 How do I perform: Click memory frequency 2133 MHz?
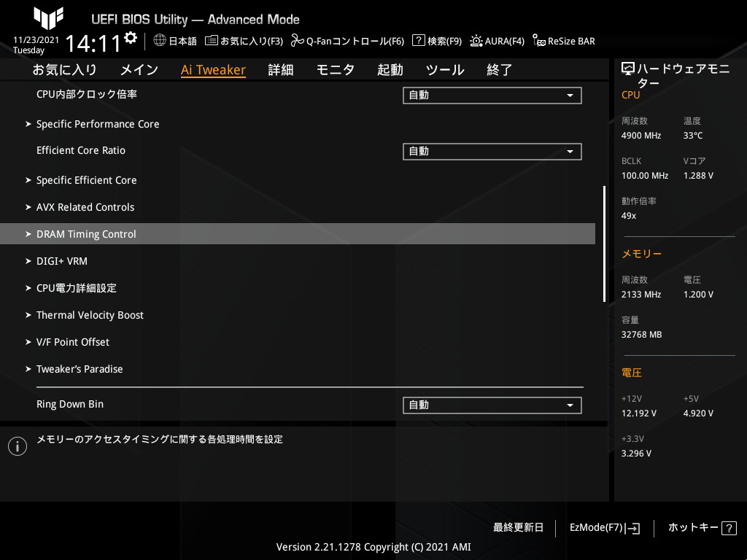[641, 295]
